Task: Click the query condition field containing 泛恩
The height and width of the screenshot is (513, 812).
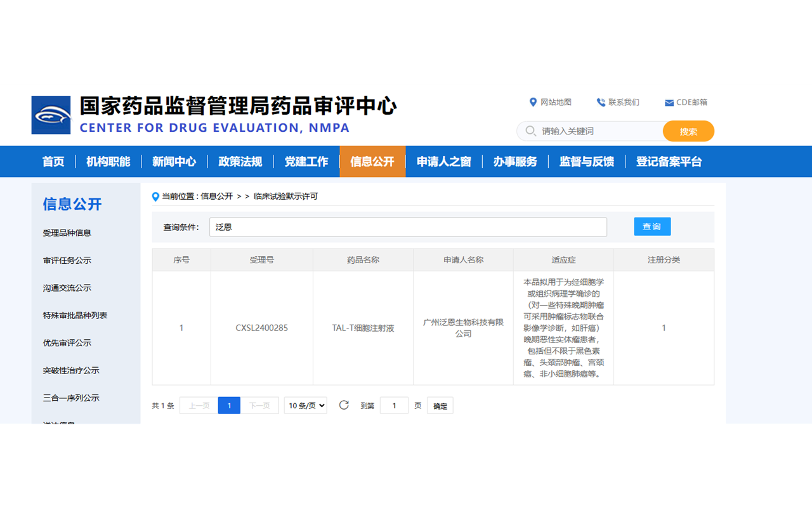Action: [408, 227]
